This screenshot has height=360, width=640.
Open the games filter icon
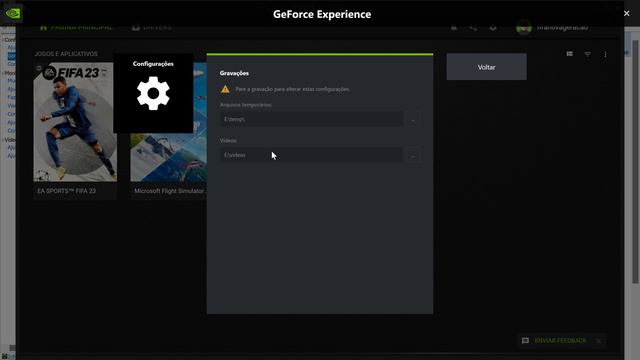(587, 54)
